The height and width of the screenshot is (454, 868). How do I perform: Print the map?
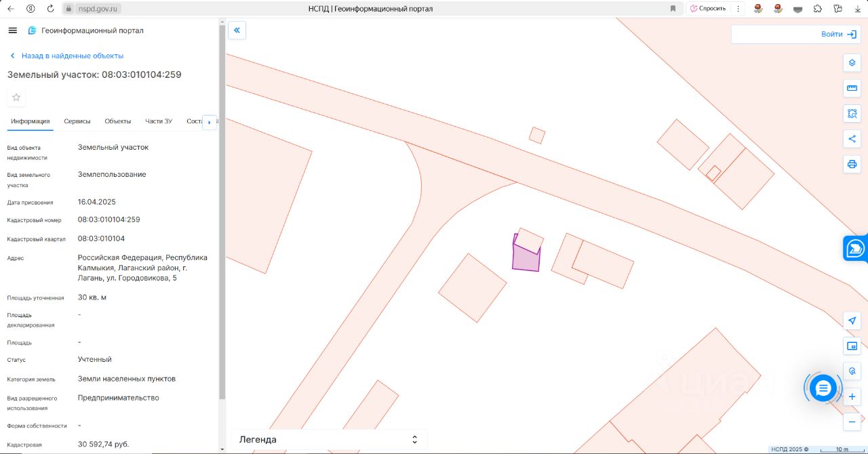click(852, 164)
